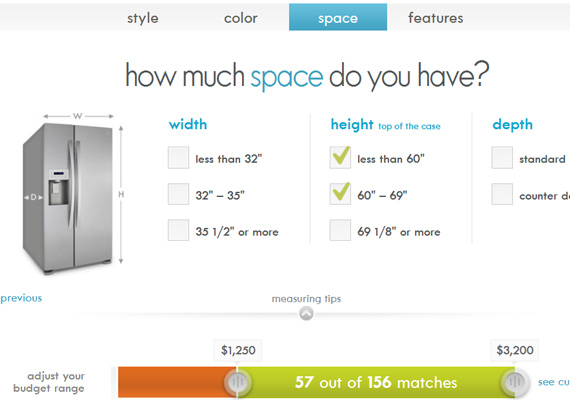
Task: Uncheck the less than 60" height box
Action: (x=340, y=157)
